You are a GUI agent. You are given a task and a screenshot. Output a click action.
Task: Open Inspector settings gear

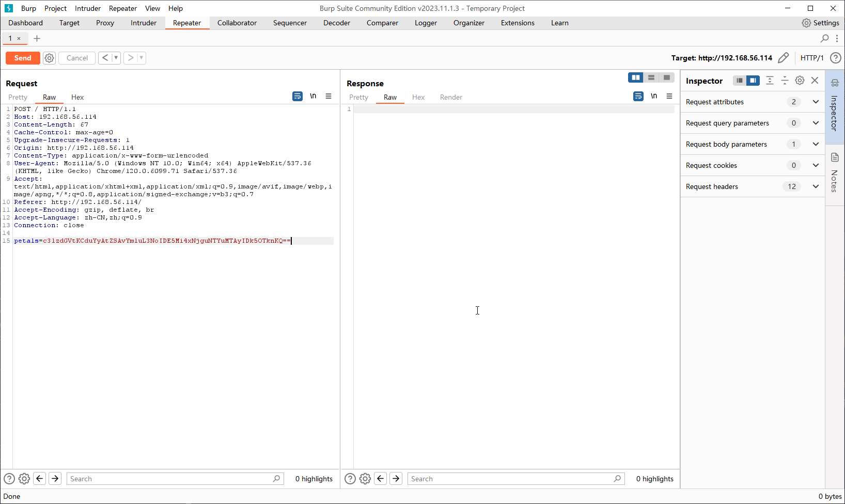coord(800,81)
